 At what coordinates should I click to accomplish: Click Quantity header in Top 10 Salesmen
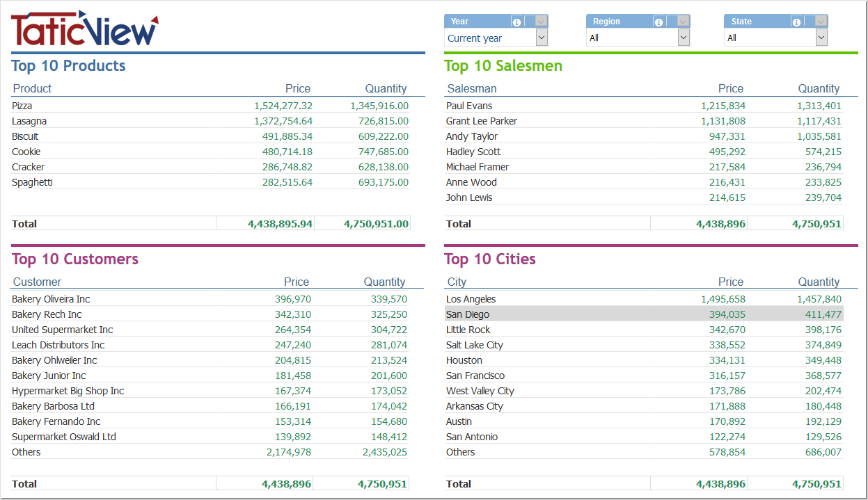(x=819, y=88)
